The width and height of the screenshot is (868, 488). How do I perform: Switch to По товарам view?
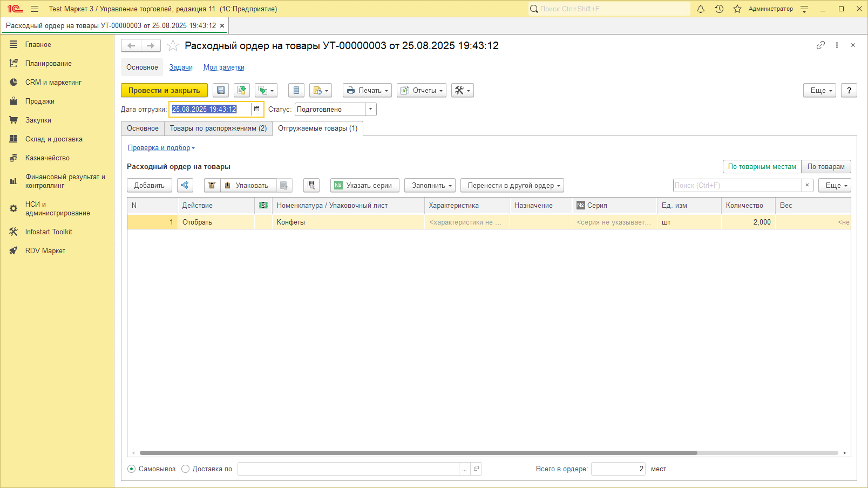pyautogui.click(x=826, y=167)
